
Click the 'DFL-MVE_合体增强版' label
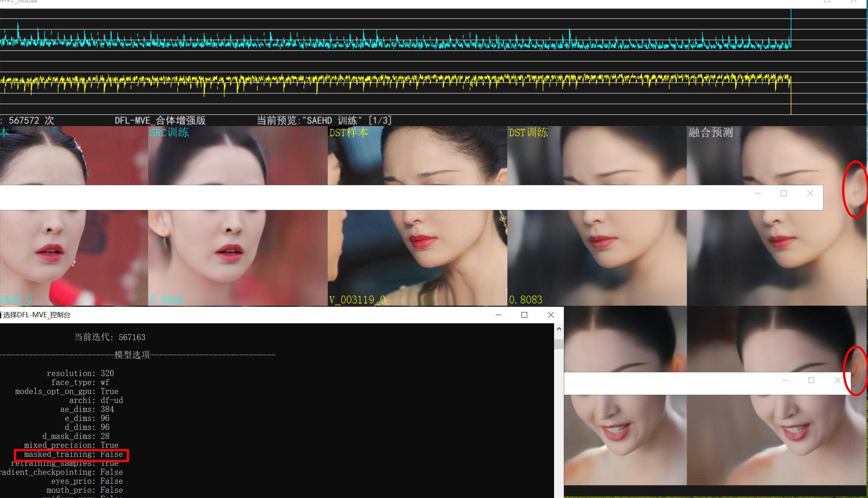160,120
